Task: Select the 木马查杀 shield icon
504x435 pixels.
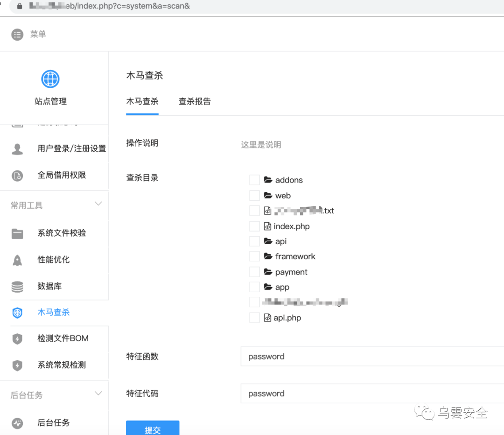Action: pyautogui.click(x=17, y=313)
